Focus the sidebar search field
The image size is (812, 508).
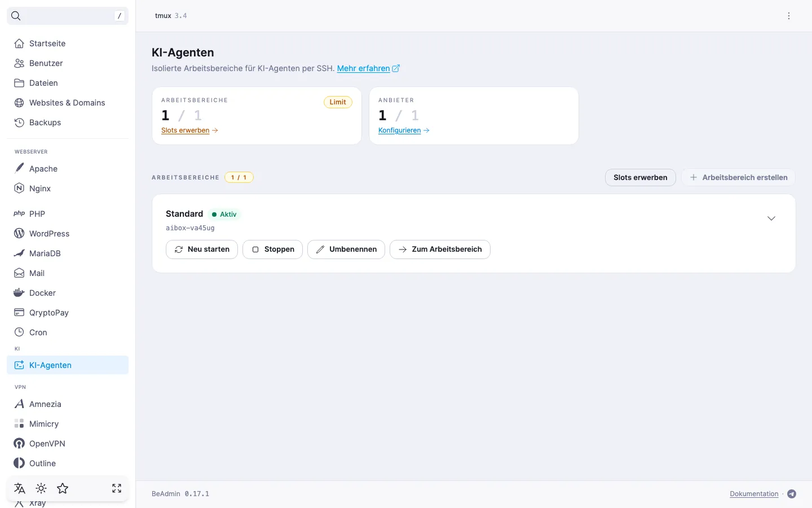pos(68,16)
